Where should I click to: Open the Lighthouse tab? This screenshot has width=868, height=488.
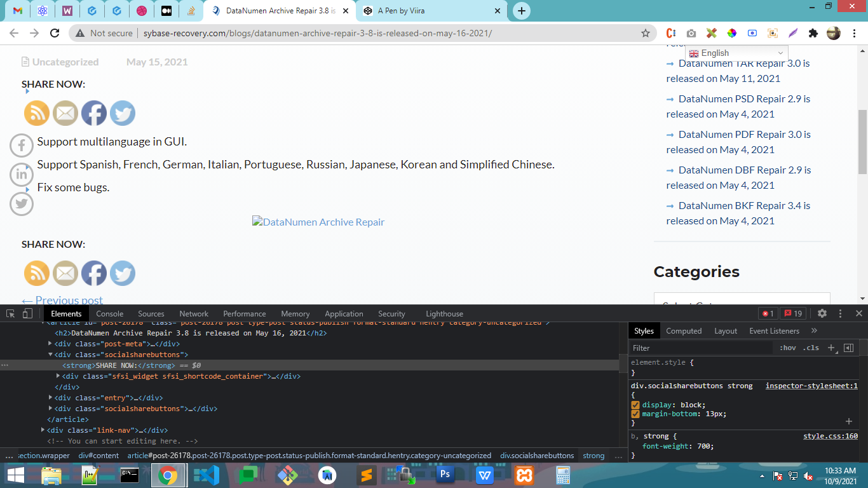click(444, 313)
